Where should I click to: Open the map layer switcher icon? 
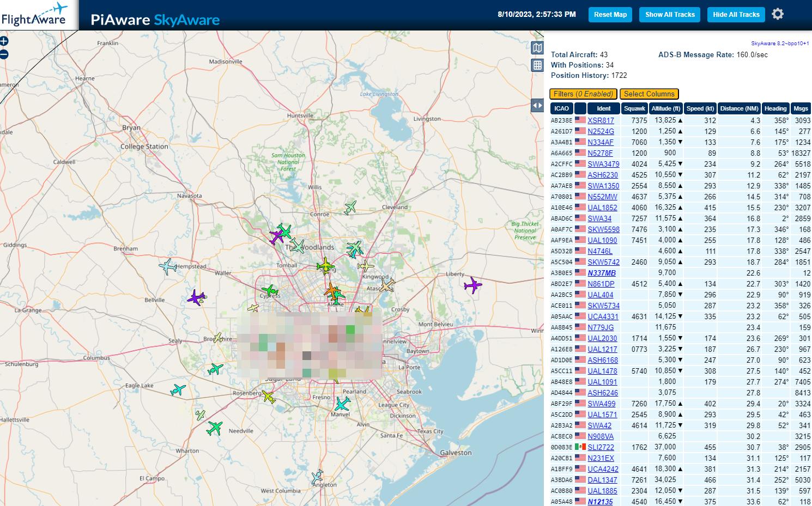coord(537,48)
